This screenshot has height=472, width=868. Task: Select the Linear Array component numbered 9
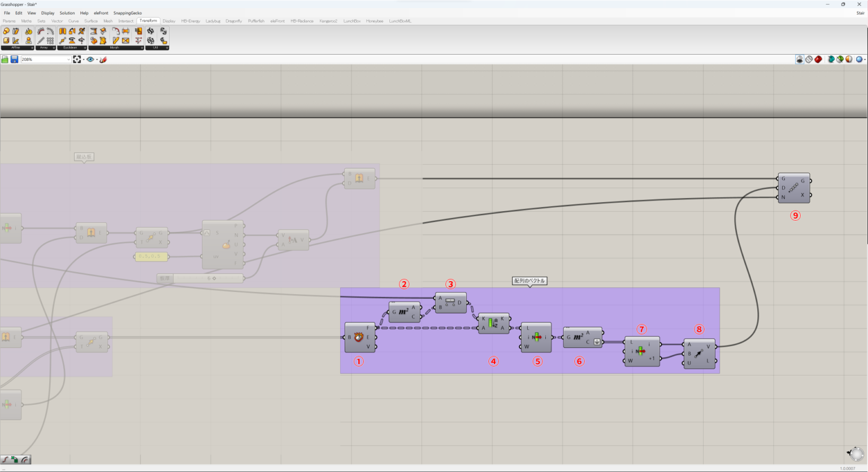click(x=793, y=188)
